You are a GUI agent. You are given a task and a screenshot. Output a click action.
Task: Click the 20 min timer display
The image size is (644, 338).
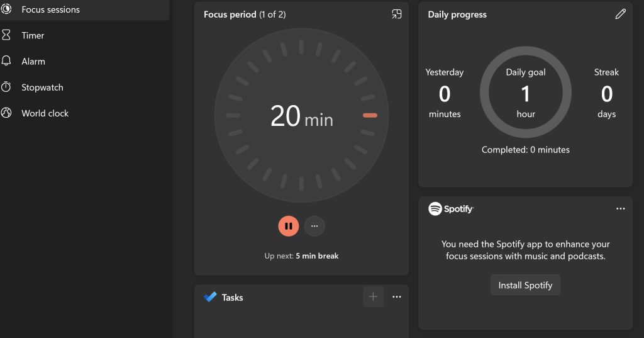(301, 116)
